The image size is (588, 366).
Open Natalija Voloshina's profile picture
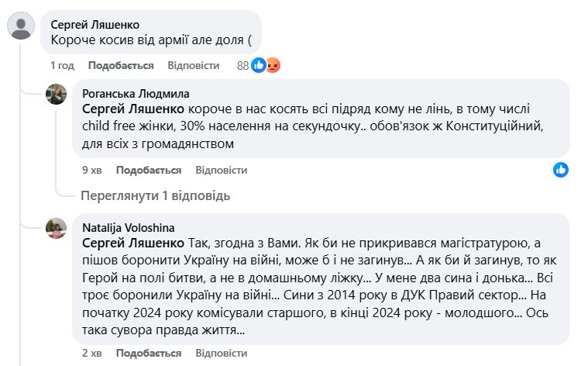coord(57,228)
